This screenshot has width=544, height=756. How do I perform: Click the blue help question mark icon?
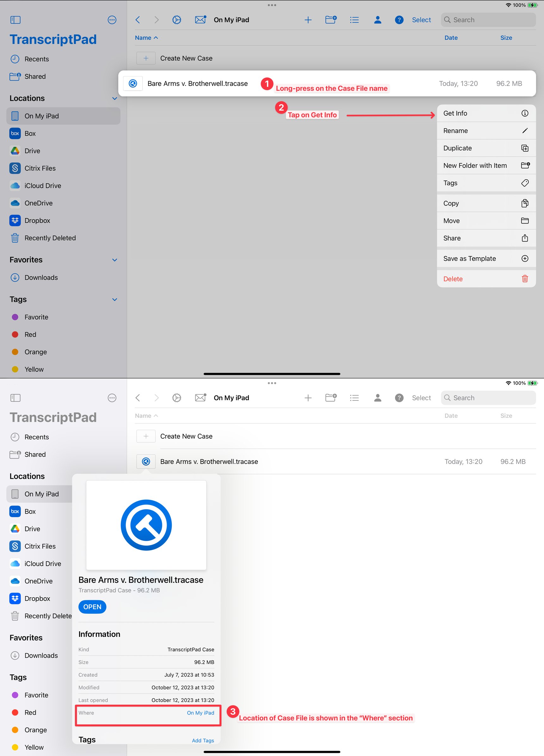tap(399, 20)
